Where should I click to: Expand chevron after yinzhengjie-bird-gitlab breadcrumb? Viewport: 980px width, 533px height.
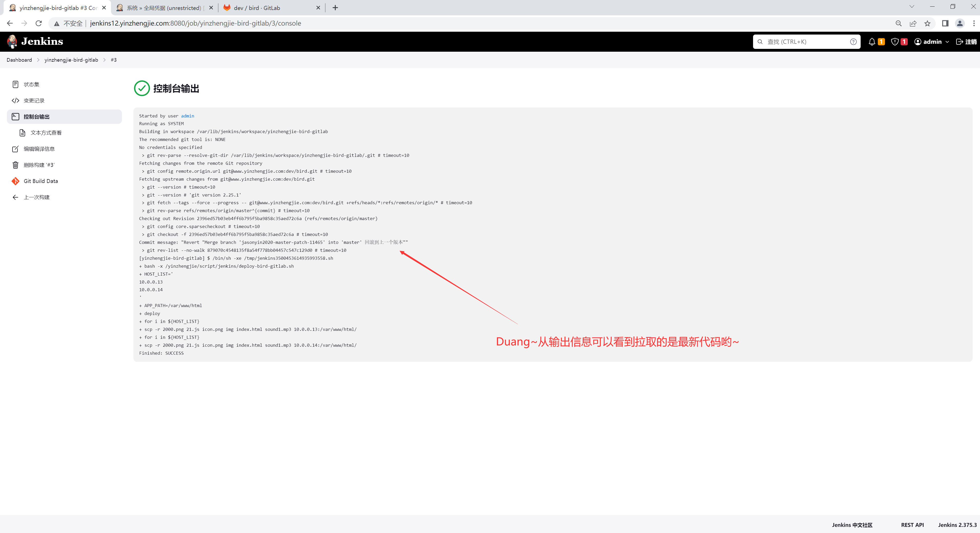(x=104, y=60)
